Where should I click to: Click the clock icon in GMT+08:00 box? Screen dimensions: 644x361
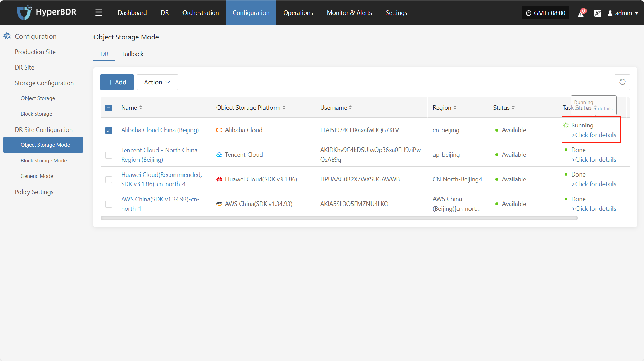click(x=529, y=13)
